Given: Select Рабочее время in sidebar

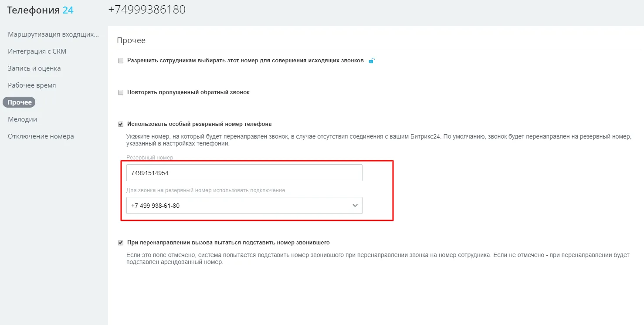Looking at the screenshot, I should pos(32,85).
